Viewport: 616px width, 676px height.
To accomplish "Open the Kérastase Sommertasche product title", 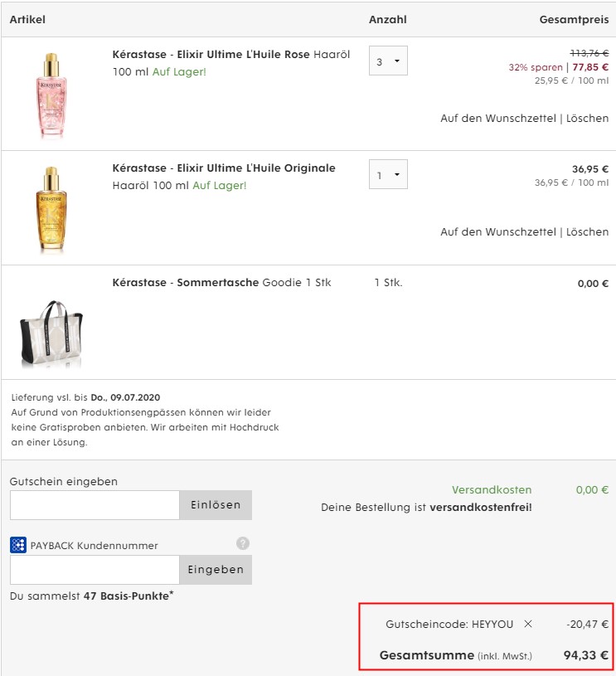I will [x=186, y=282].
